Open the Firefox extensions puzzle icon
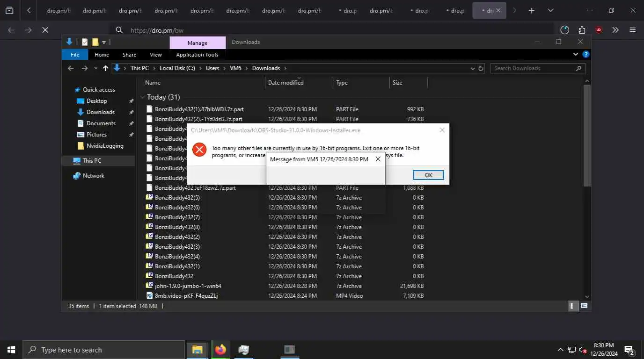This screenshot has width=644, height=359. pos(582,30)
